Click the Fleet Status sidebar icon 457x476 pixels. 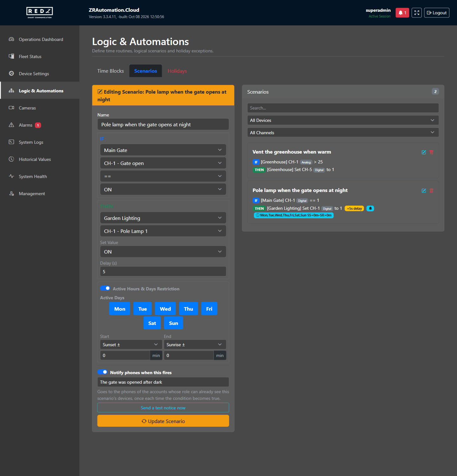(x=11, y=56)
